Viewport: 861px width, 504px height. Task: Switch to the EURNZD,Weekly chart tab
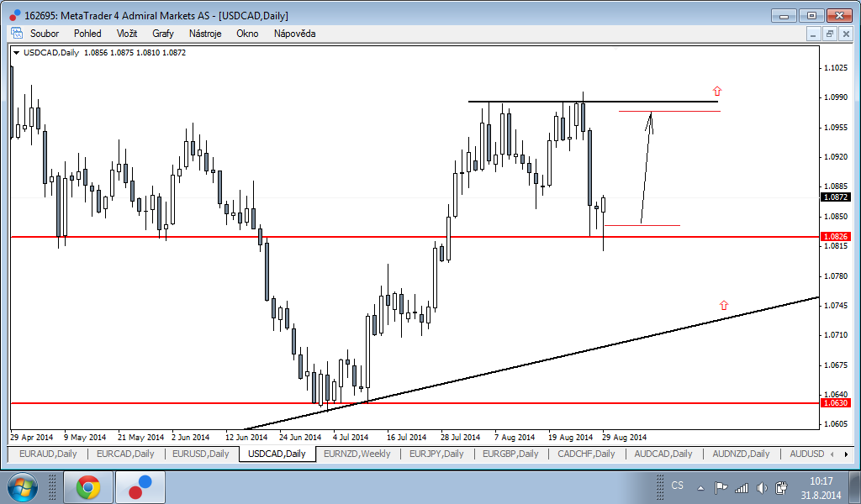pos(357,454)
